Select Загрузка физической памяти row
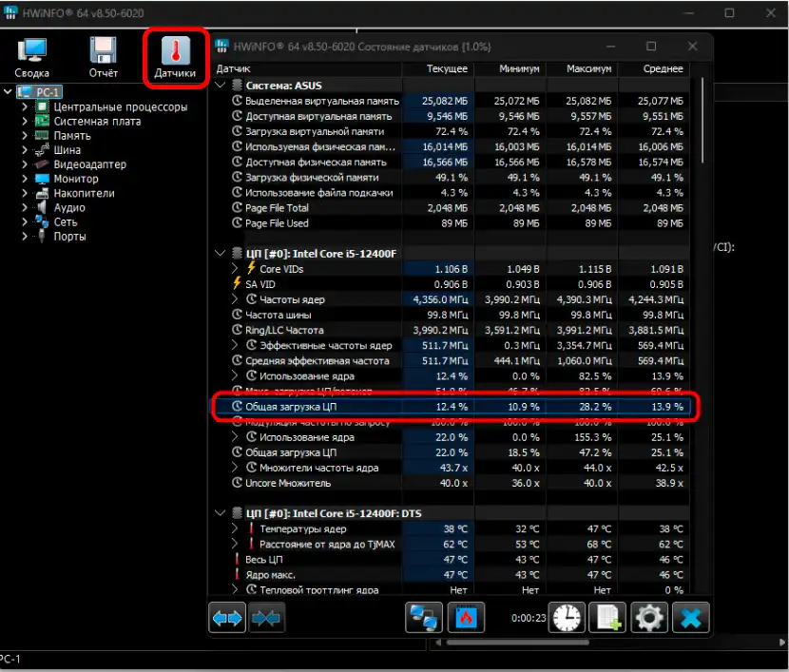The width and height of the screenshot is (789, 672). coord(452,177)
